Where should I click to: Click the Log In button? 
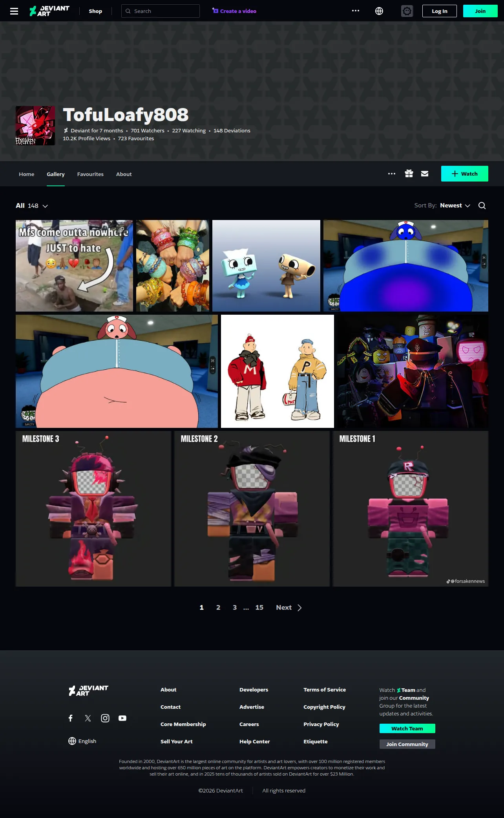(x=440, y=11)
